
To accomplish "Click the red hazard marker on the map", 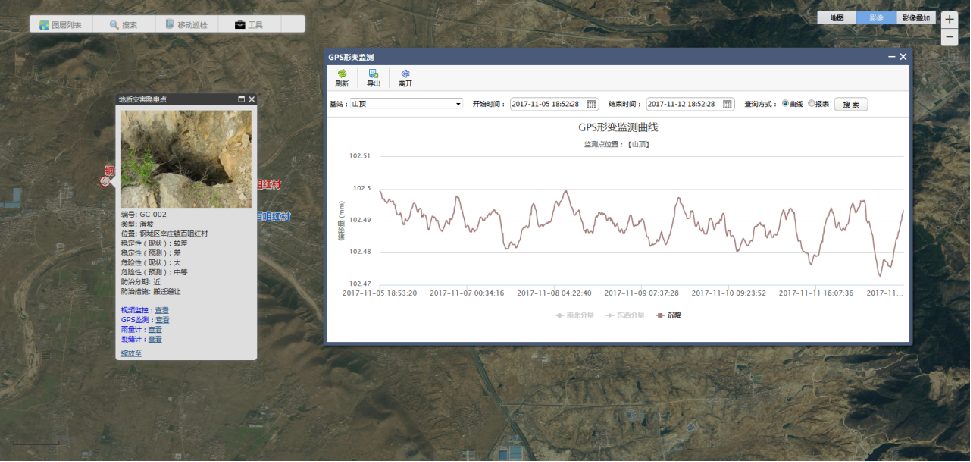I will point(105,181).
